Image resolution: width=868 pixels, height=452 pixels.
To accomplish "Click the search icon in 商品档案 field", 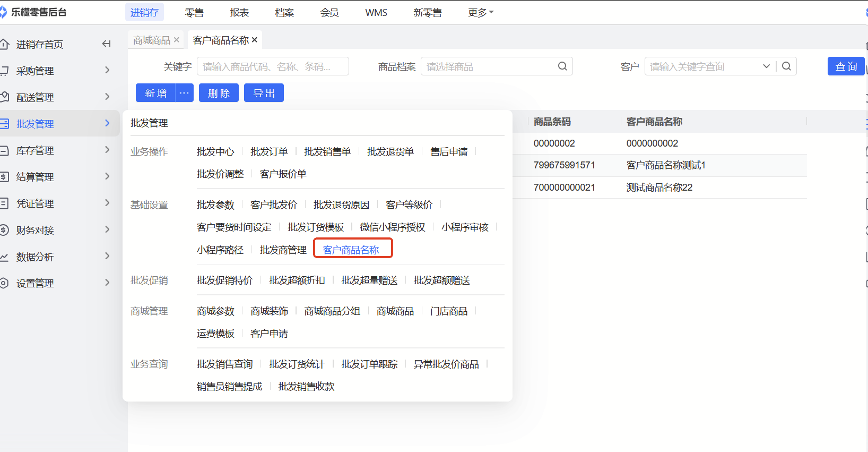I will tap(562, 66).
